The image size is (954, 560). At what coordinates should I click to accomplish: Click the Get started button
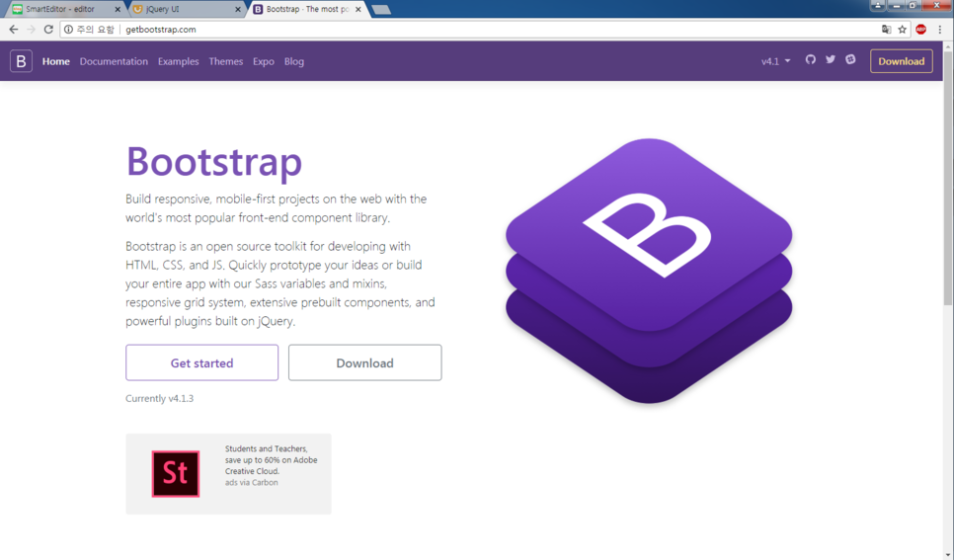[202, 362]
